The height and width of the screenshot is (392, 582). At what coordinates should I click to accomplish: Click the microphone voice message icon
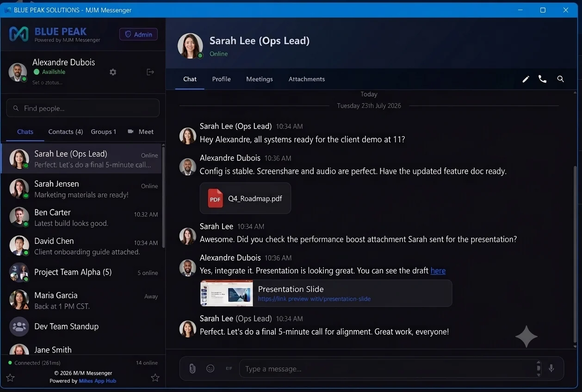pyautogui.click(x=551, y=368)
